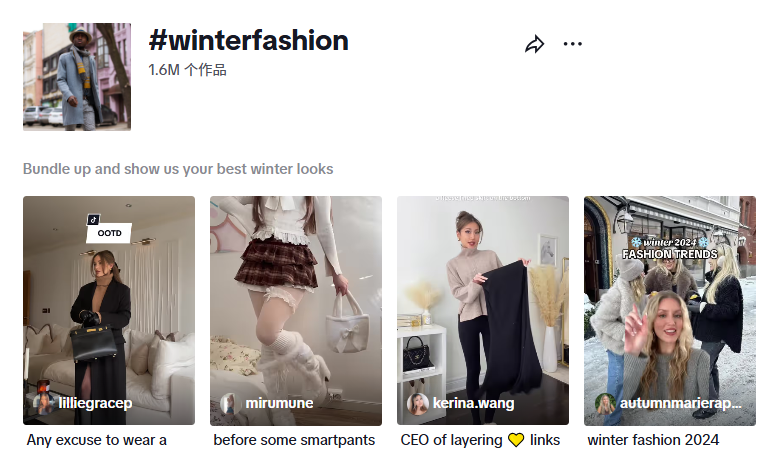Open the three-dot more options menu
The width and height of the screenshot is (766, 460).
click(x=572, y=44)
